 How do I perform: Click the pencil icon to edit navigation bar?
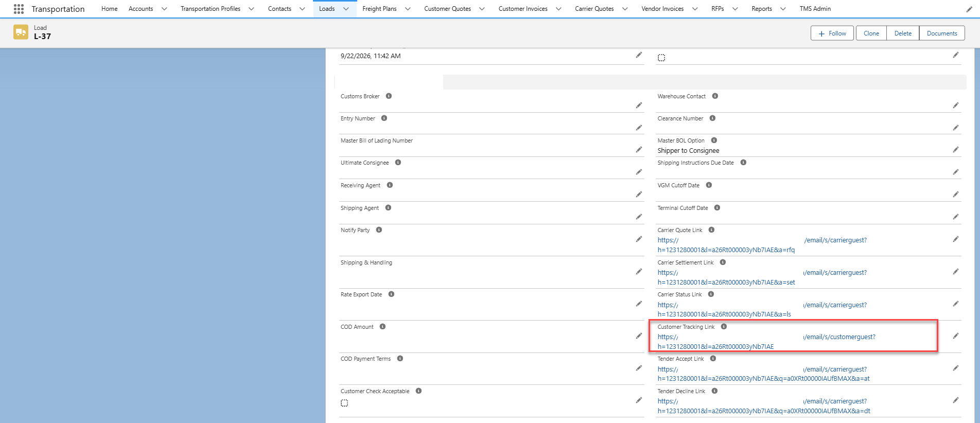[x=969, y=9]
